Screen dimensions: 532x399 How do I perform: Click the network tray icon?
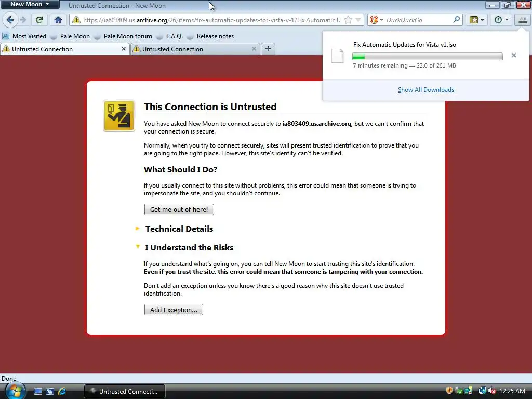pos(482,391)
